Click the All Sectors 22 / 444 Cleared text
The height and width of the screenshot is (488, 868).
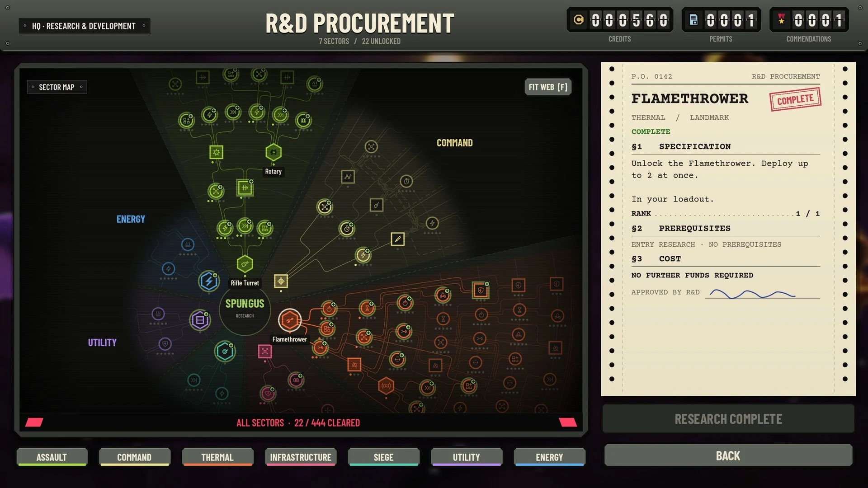pyautogui.click(x=298, y=423)
